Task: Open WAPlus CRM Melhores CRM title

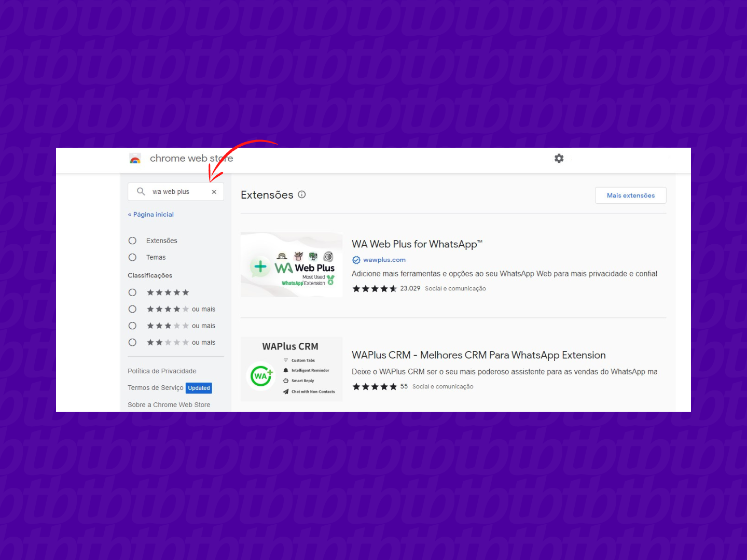Action: pyautogui.click(x=479, y=355)
